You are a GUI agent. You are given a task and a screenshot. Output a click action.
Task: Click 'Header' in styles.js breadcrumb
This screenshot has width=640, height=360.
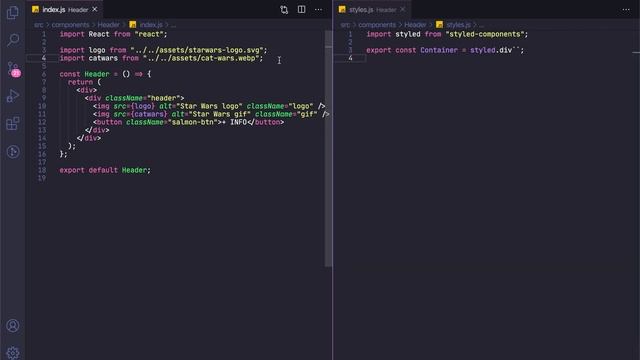tap(415, 25)
